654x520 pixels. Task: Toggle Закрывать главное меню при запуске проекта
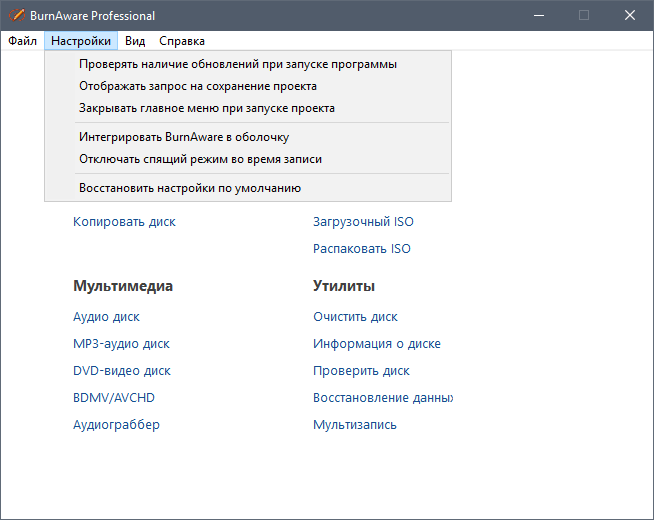pos(248,108)
